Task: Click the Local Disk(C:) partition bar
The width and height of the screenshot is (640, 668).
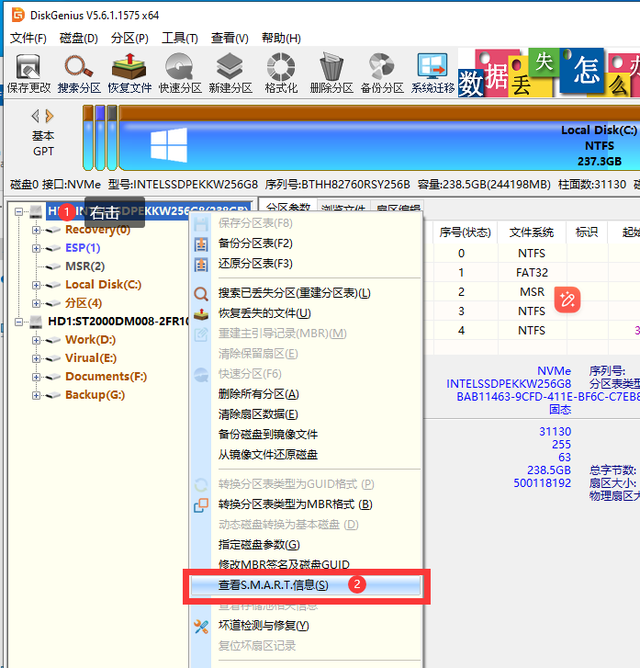Action: point(379,138)
